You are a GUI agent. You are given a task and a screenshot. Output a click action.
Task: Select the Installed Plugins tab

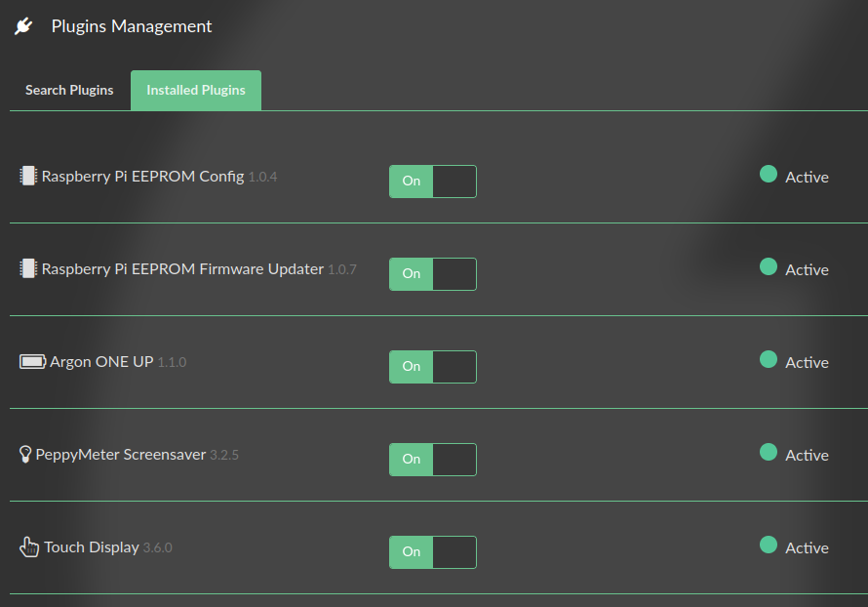click(196, 90)
